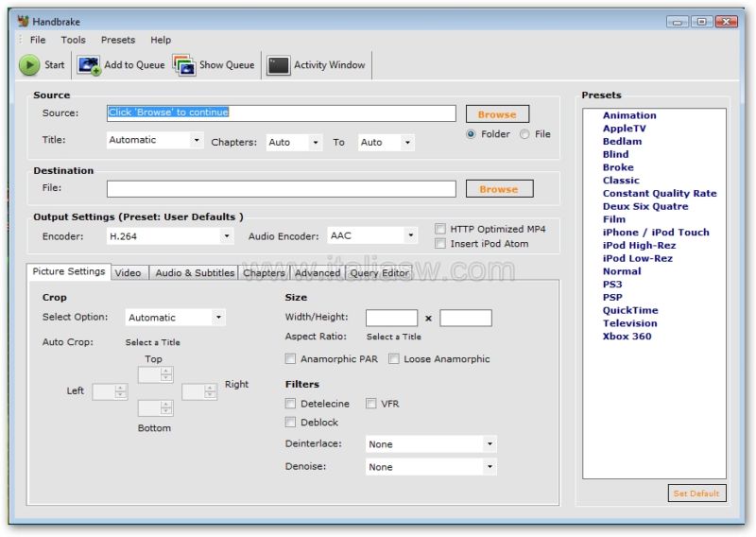Click inside the Source path field
Image resolution: width=756 pixels, height=537 pixels.
click(281, 113)
